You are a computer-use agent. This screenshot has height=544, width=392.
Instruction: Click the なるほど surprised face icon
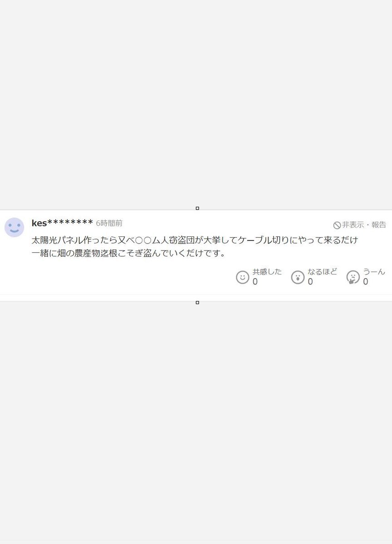[x=298, y=277]
